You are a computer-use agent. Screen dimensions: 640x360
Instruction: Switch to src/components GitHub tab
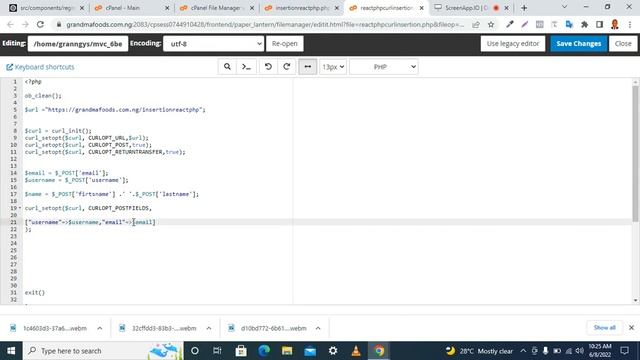(x=46, y=8)
